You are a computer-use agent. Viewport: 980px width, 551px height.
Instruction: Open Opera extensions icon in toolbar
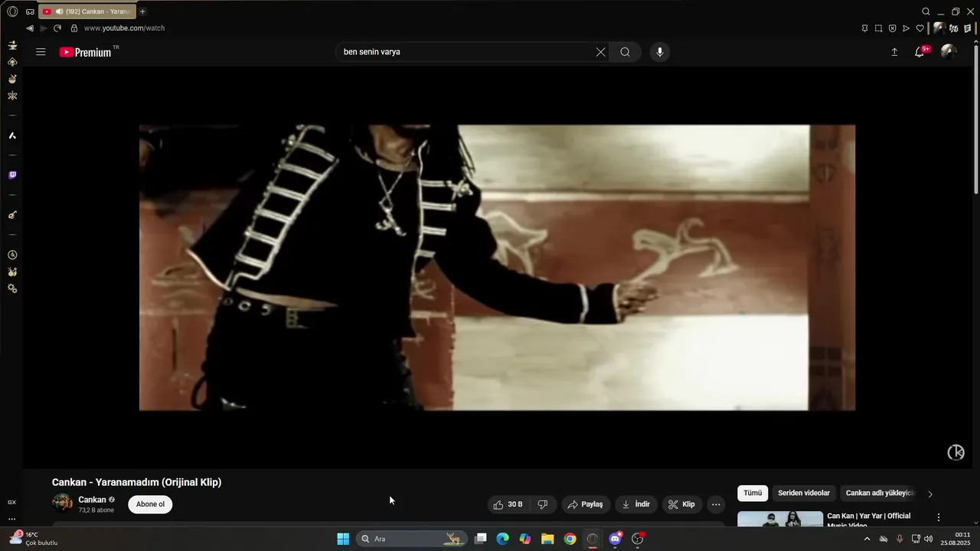(x=955, y=28)
